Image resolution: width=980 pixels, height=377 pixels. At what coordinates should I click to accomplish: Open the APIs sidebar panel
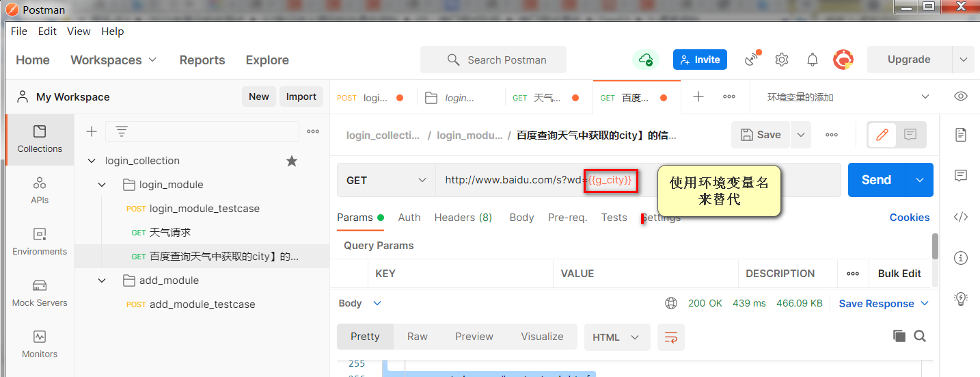(40, 191)
